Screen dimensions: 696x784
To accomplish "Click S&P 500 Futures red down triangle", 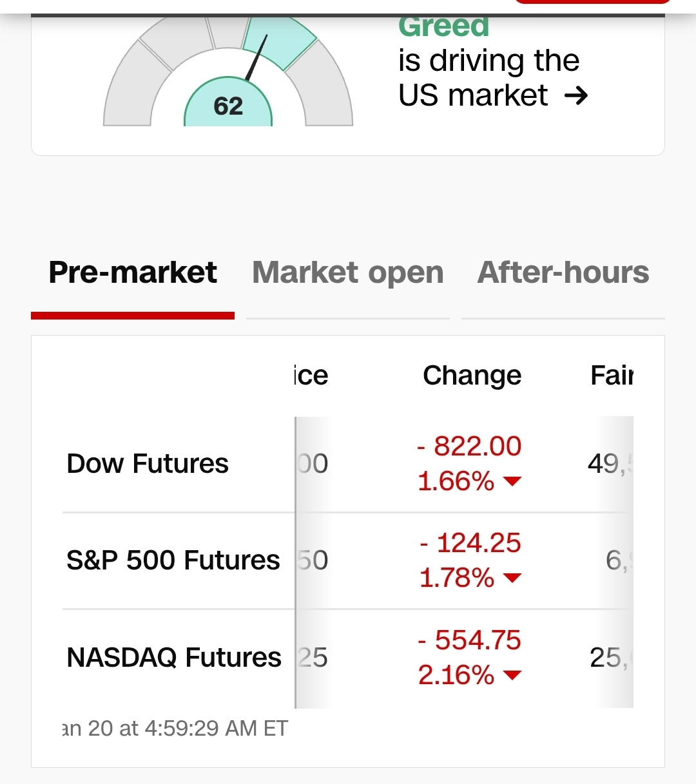I will tap(512, 578).
